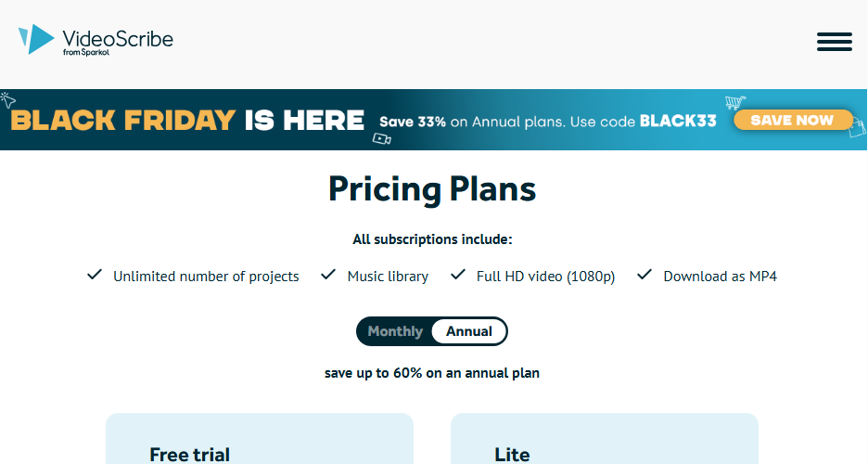Click the Pricing Plans heading
The image size is (868, 464).
(432, 189)
